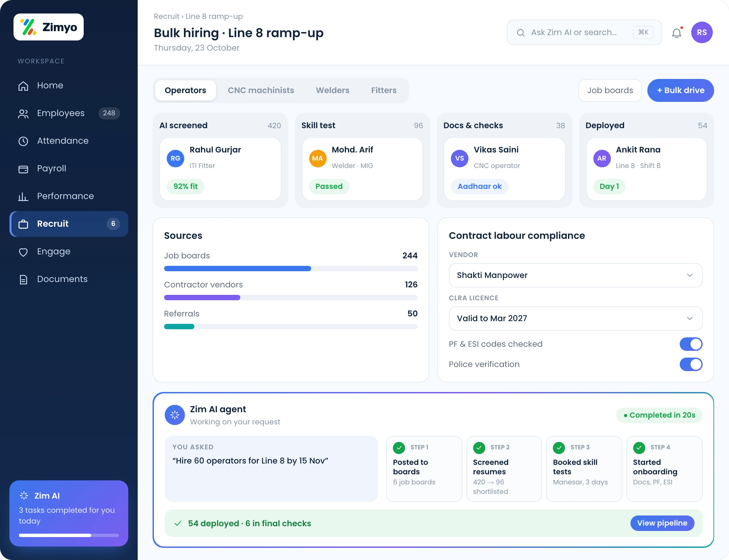Click the Recruit breadcrumb link

166,16
